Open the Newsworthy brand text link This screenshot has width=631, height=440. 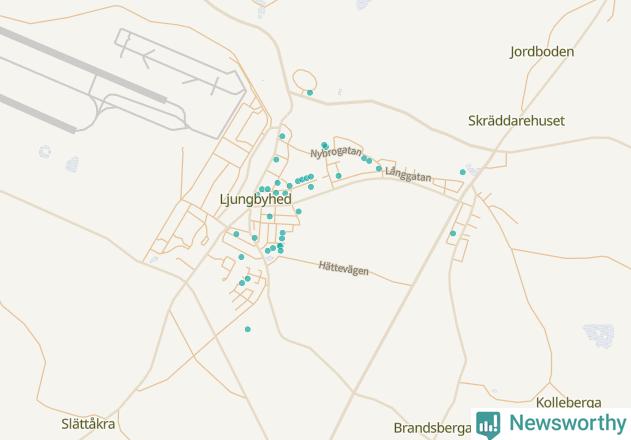[x=568, y=423]
